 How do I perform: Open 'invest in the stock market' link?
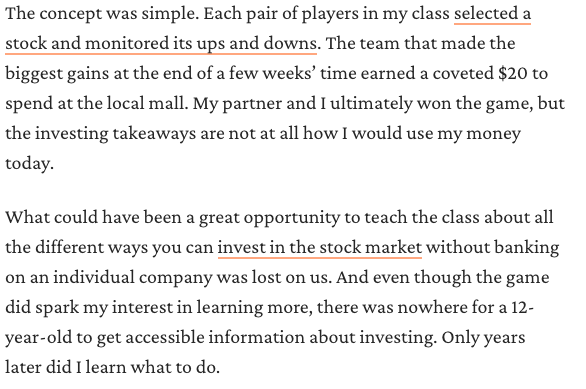click(x=320, y=248)
